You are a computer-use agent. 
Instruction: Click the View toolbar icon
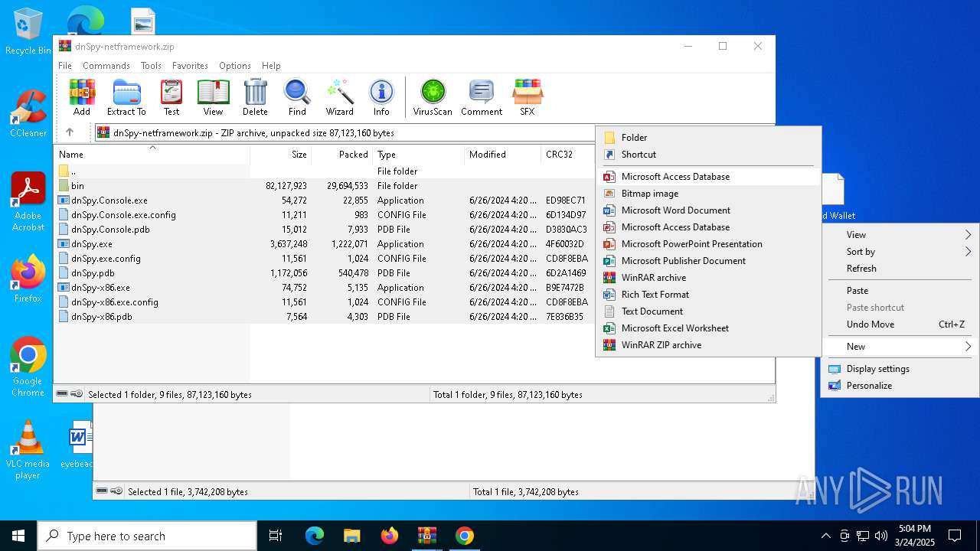tap(213, 97)
